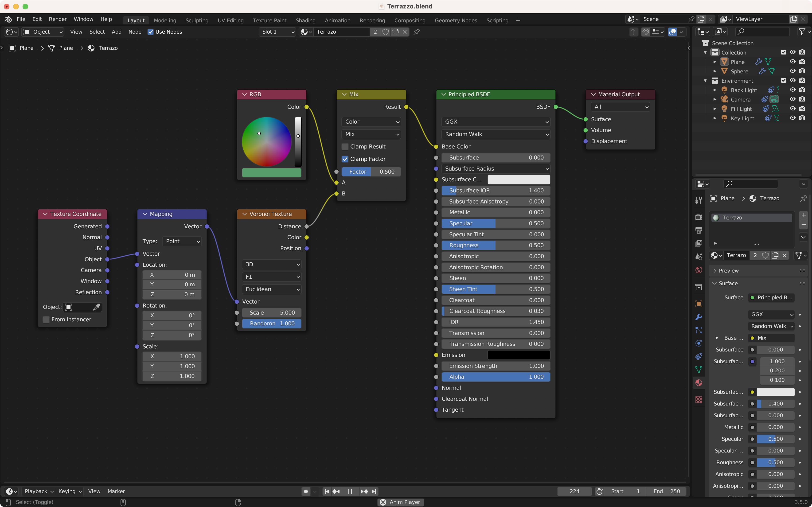Switch to the Shading workspace tab
Viewport: 812px width, 507px height.
tap(305, 20)
